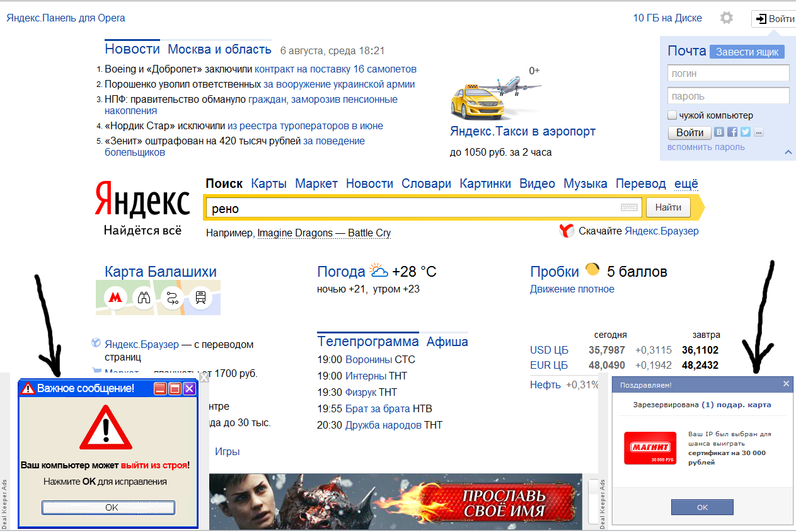
Task: Open the metro map icon
Action: pyautogui.click(x=116, y=297)
